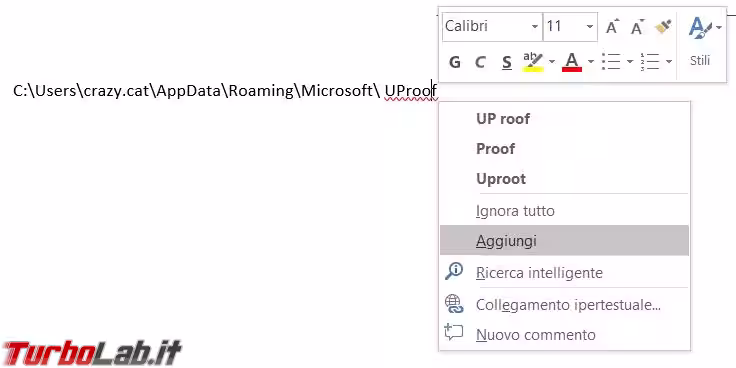Shrink font size with smaller A icon
The image size is (736, 368).
637,27
